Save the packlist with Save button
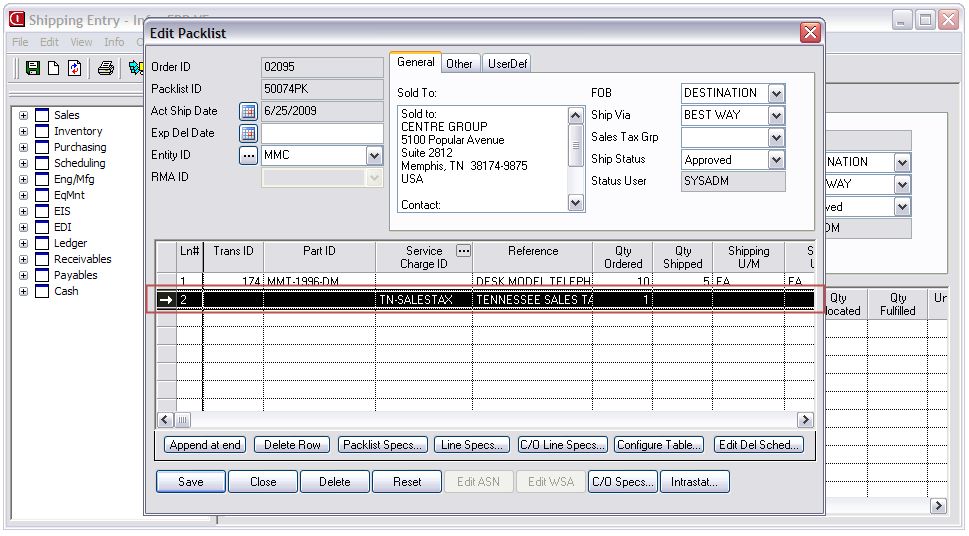Image resolution: width=969 pixels, height=536 pixels. [x=191, y=482]
